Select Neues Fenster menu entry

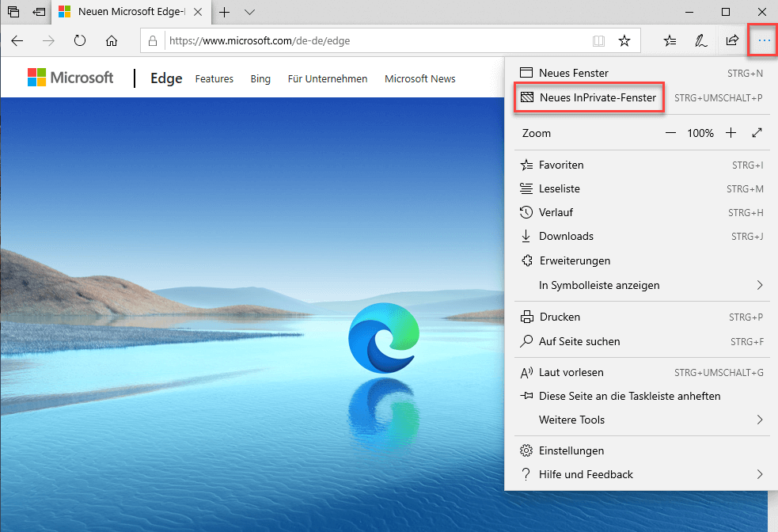641,73
